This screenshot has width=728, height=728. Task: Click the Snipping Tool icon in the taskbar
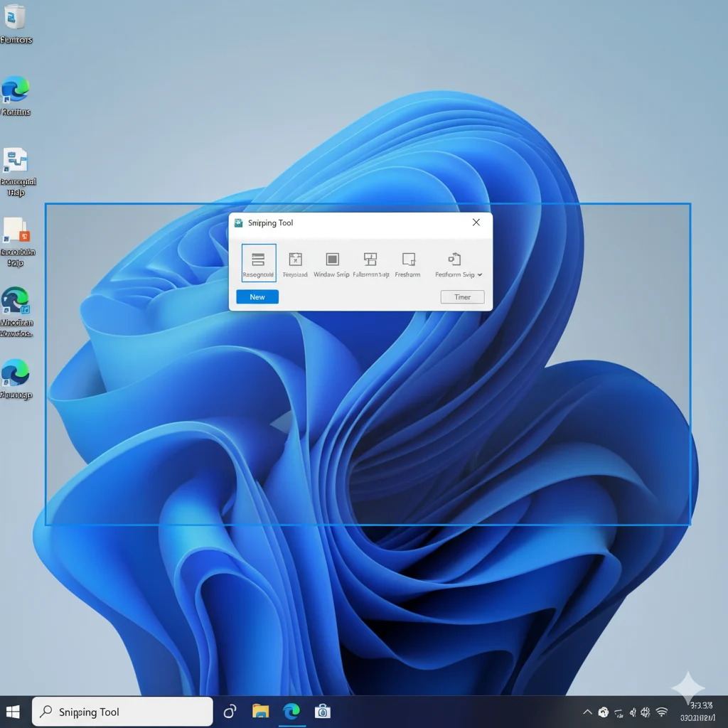(x=323, y=710)
